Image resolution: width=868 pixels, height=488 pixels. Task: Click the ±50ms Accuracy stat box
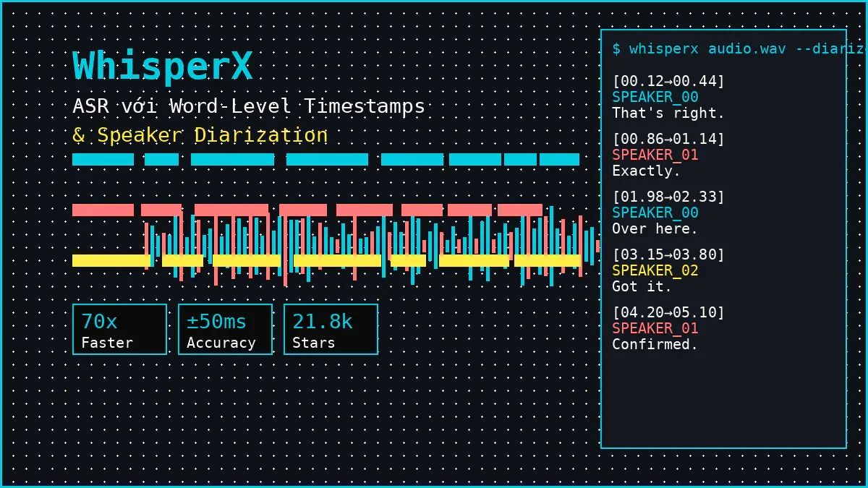[x=225, y=330]
